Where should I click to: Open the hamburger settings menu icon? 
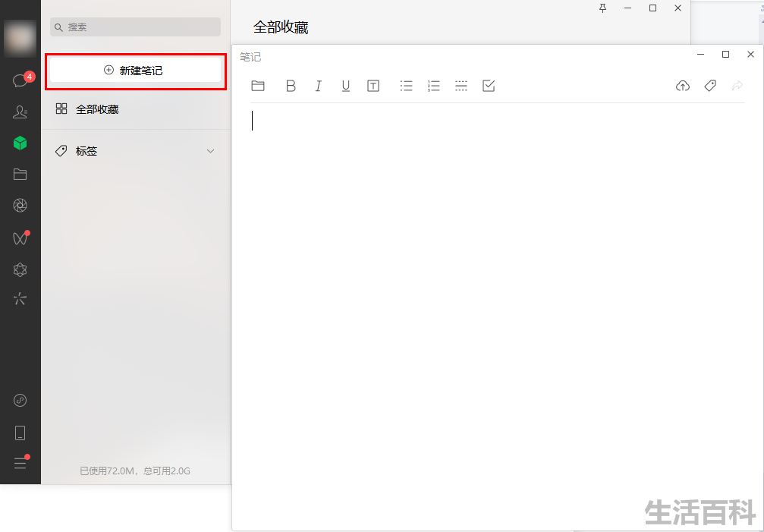point(20,462)
